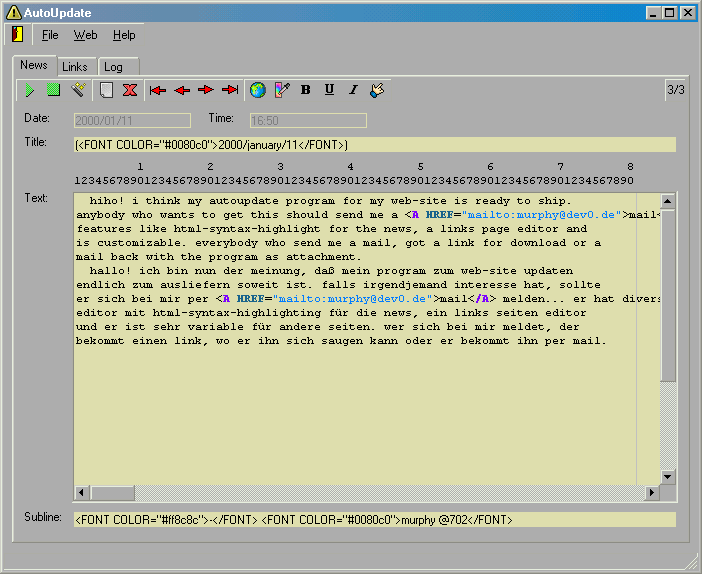Jump to first entry with red arrow-to-bar icon
The image size is (702, 574).
[x=158, y=90]
